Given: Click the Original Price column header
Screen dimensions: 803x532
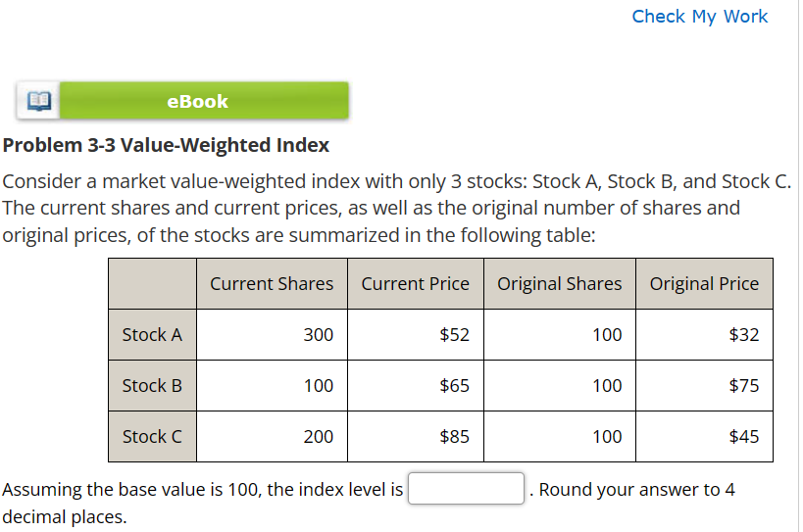Looking at the screenshot, I should point(704,284).
